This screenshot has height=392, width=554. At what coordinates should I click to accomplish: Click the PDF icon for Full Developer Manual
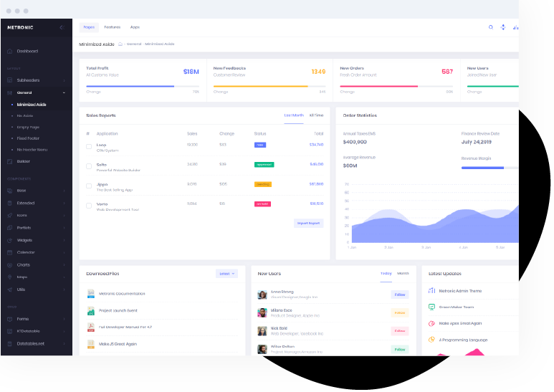91,327
